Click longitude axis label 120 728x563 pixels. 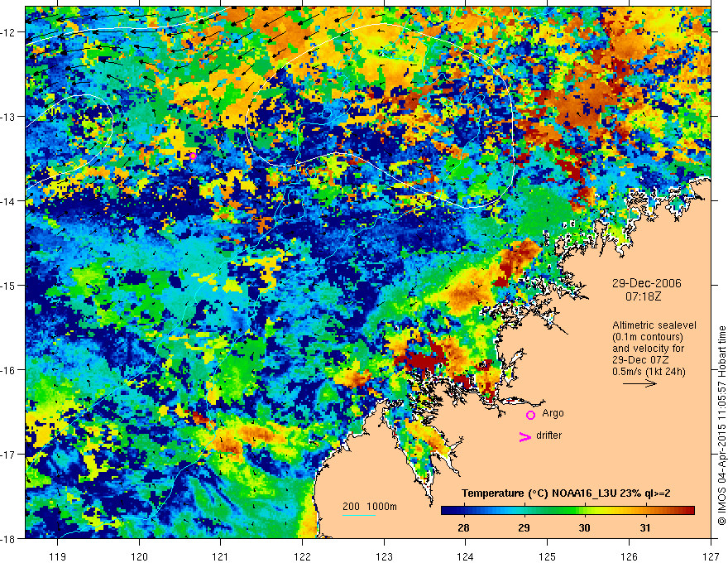point(139,556)
